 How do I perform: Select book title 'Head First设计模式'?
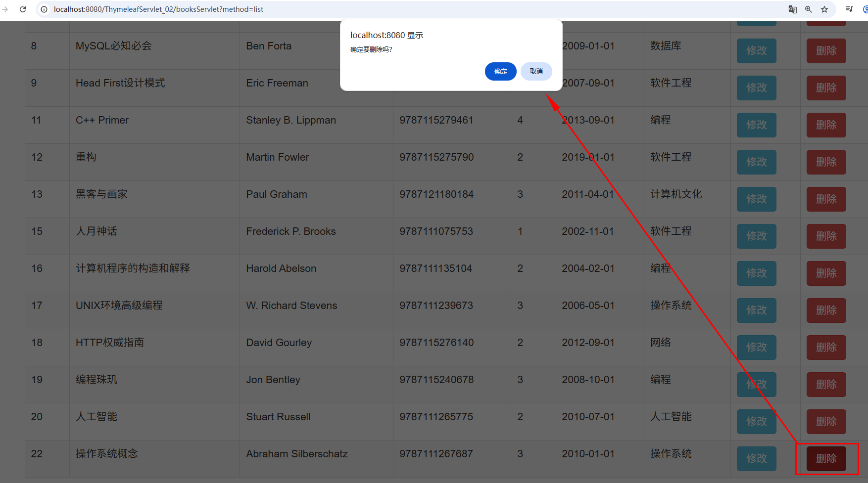tap(120, 83)
